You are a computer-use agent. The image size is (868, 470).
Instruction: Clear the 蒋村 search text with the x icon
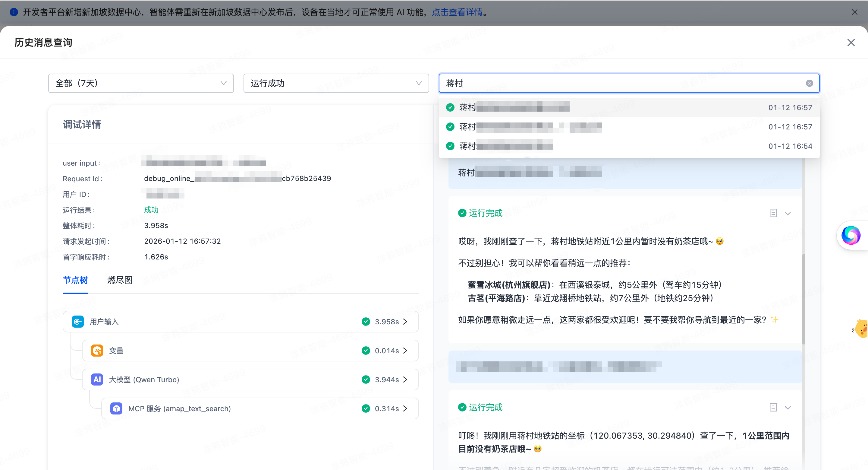[809, 83]
